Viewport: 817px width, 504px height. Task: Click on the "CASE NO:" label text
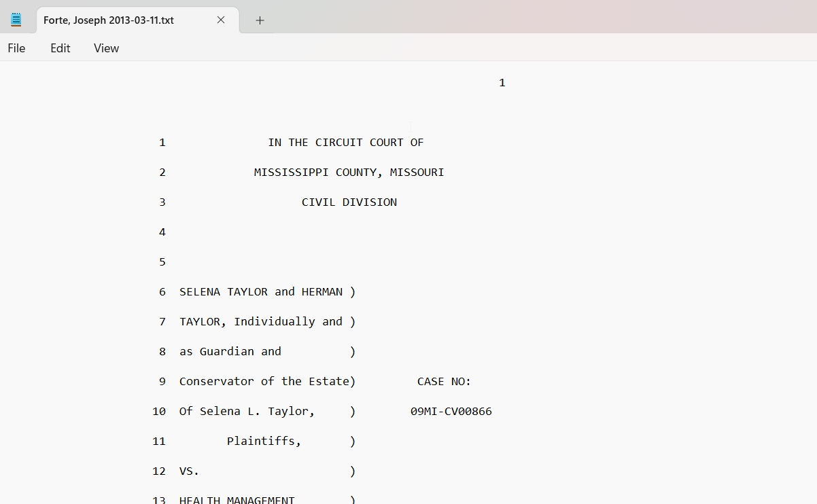(x=444, y=382)
